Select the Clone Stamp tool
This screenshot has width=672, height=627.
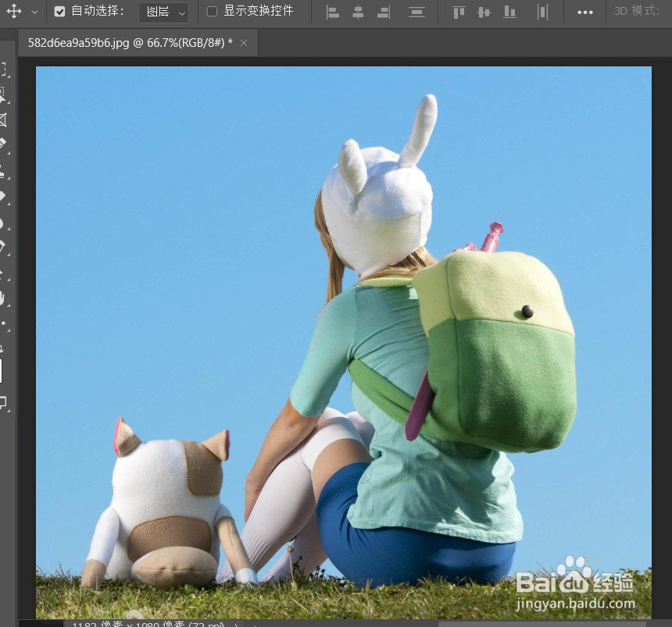pyautogui.click(x=2, y=171)
